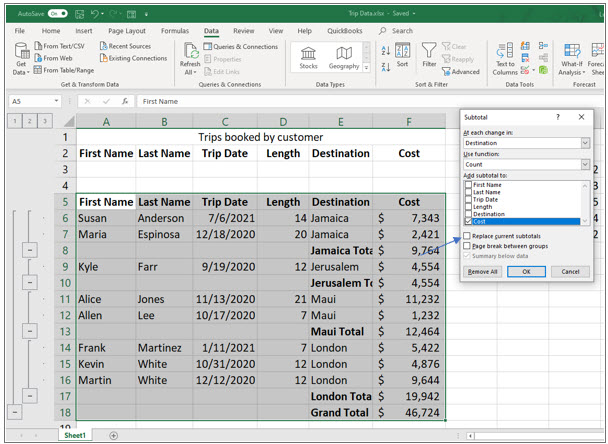
Task: Collapse the London group at row 17
Action: (x=30, y=396)
